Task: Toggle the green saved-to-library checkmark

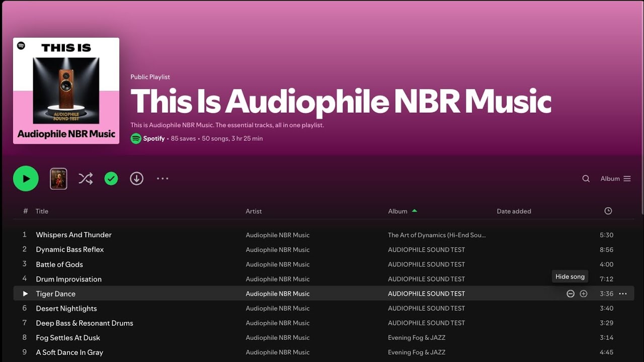Action: 111,178
